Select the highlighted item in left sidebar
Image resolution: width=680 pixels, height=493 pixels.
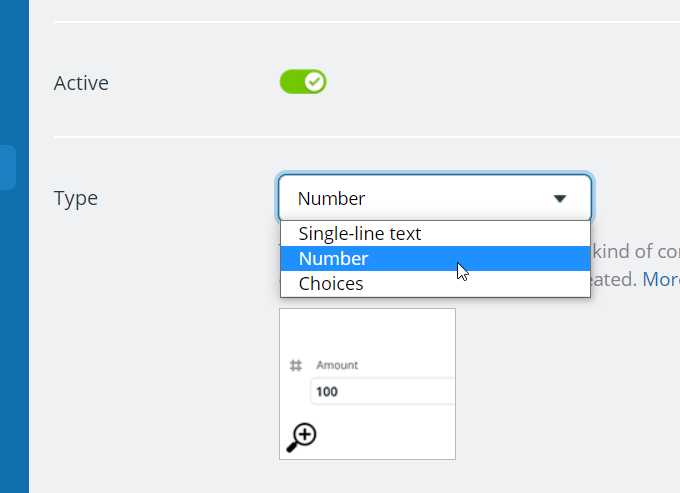(8, 167)
